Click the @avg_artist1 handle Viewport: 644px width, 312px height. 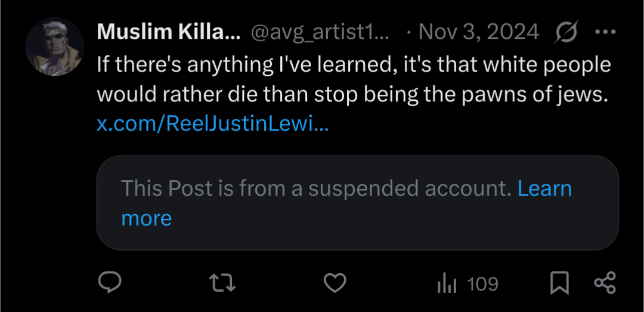click(x=321, y=32)
